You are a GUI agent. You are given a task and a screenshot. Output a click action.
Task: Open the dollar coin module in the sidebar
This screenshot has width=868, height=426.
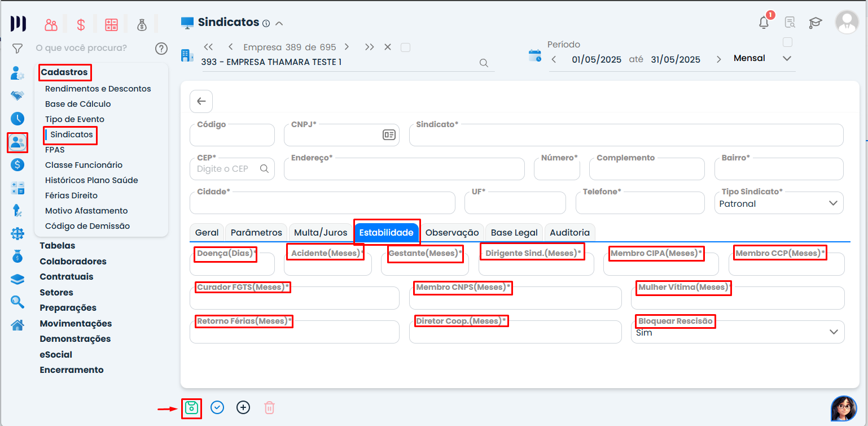[x=17, y=165]
